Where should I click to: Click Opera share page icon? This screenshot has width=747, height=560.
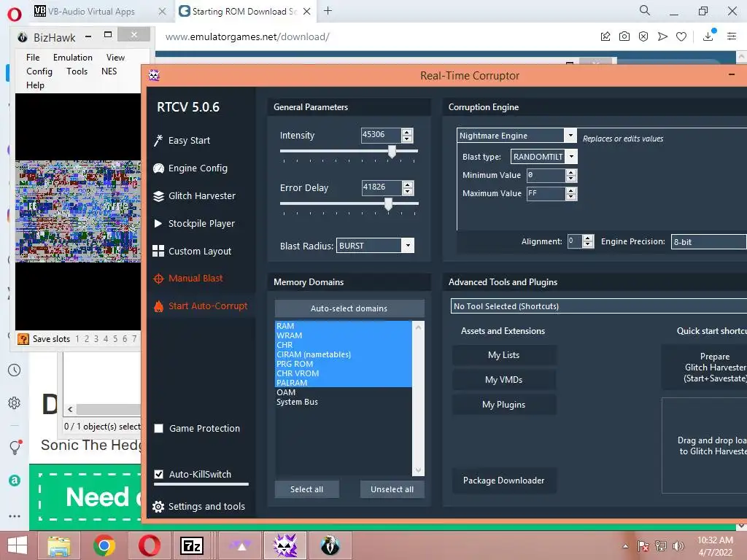coord(605,36)
